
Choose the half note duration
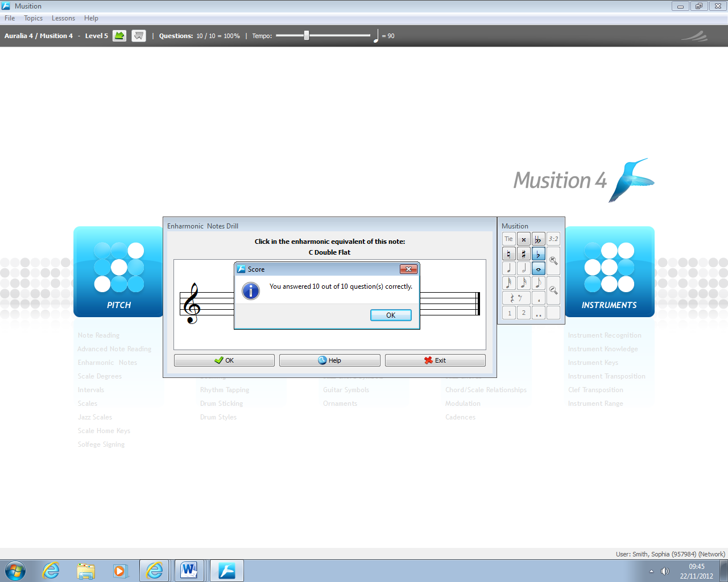point(524,268)
